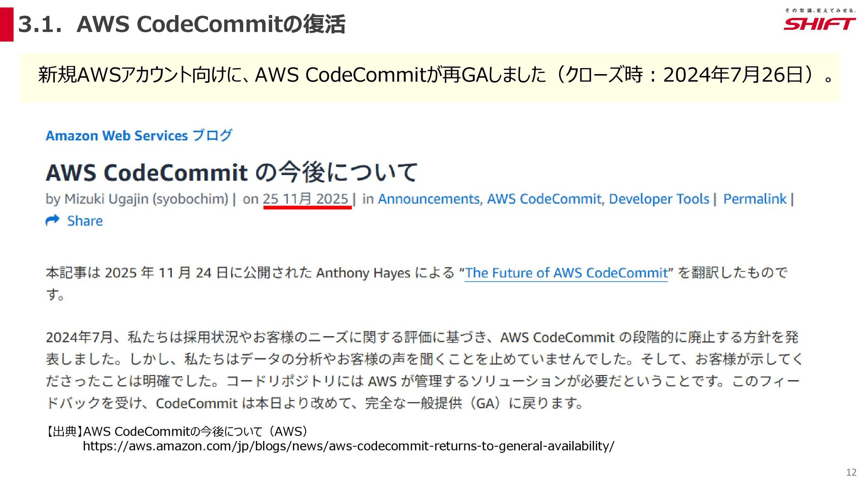Click the page number 12

pos(851,472)
